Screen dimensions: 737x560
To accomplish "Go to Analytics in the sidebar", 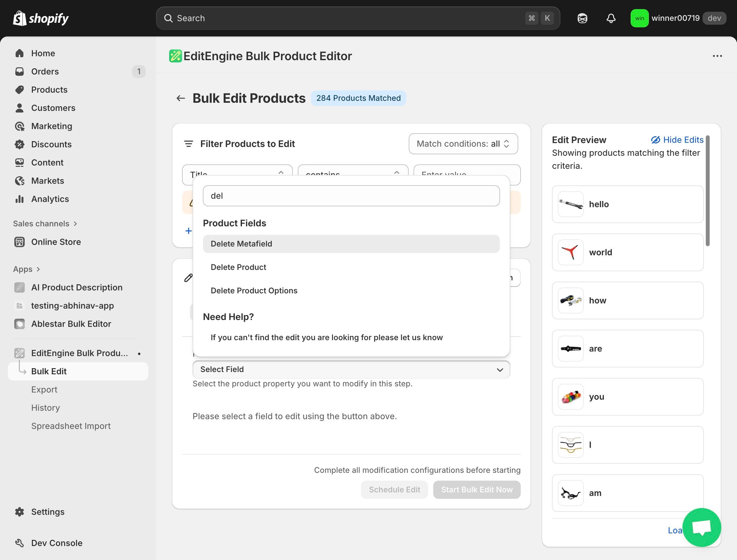I will click(50, 199).
